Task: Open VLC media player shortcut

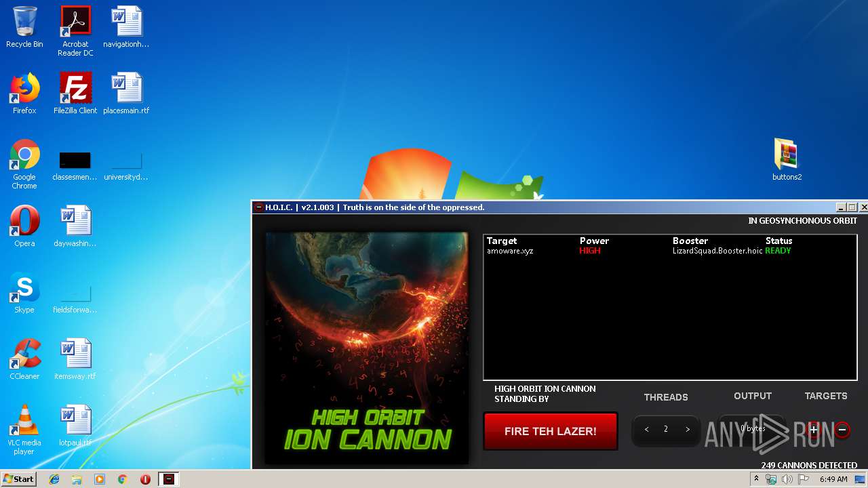Action: 24,430
